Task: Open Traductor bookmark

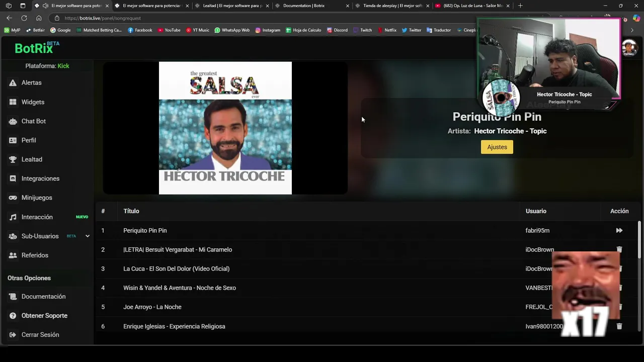Action: click(439, 30)
